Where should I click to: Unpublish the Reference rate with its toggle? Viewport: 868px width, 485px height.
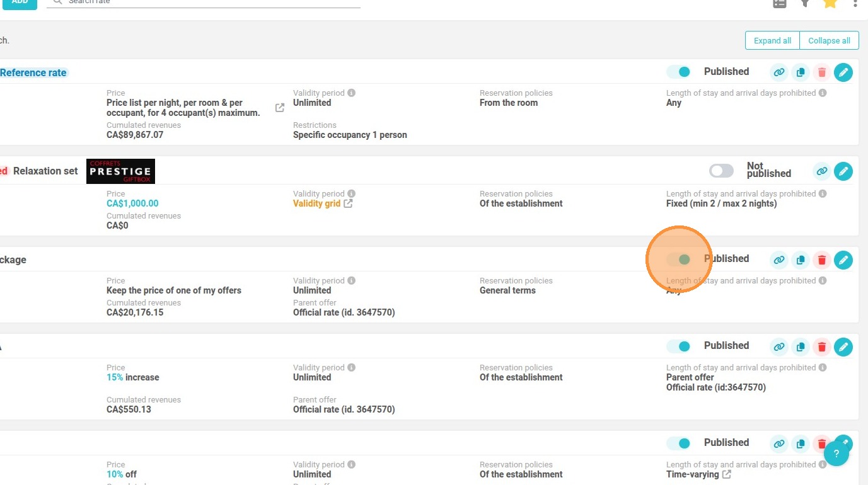[x=679, y=72]
